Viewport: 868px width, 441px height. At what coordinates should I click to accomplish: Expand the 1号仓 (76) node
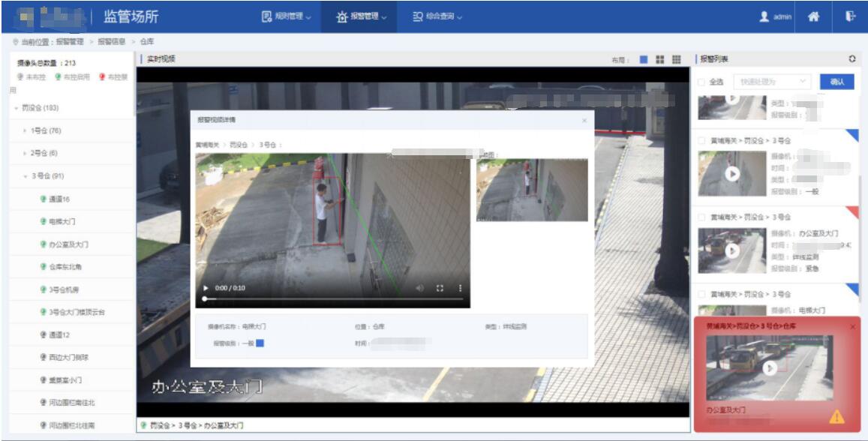[x=24, y=130]
